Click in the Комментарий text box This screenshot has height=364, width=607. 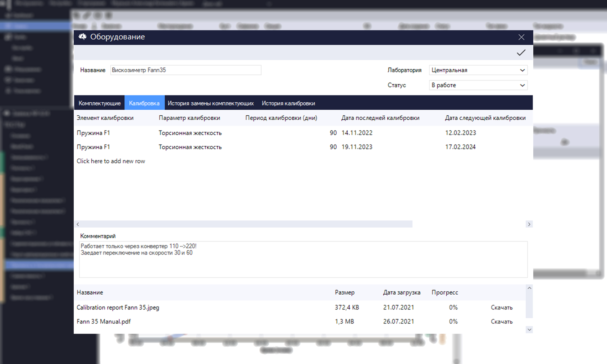[x=303, y=259]
